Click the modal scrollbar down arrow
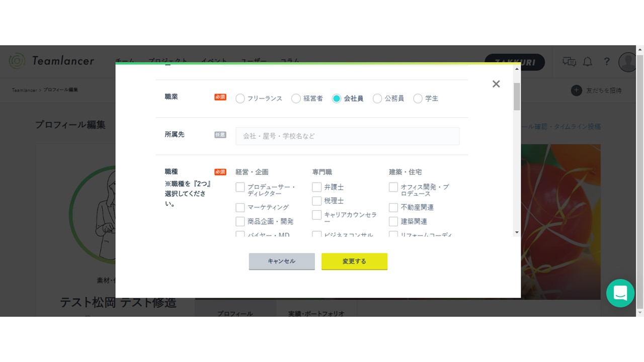The width and height of the screenshot is (644, 362). point(517,232)
